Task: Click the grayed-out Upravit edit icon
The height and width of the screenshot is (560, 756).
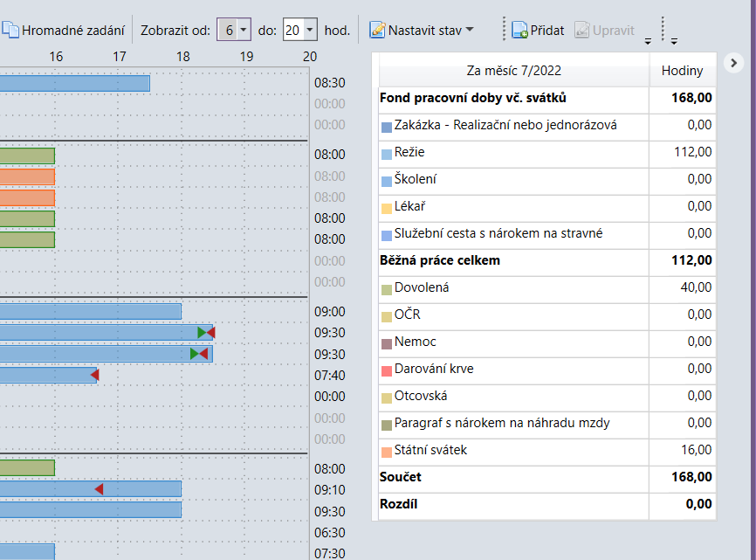Action: (x=581, y=30)
